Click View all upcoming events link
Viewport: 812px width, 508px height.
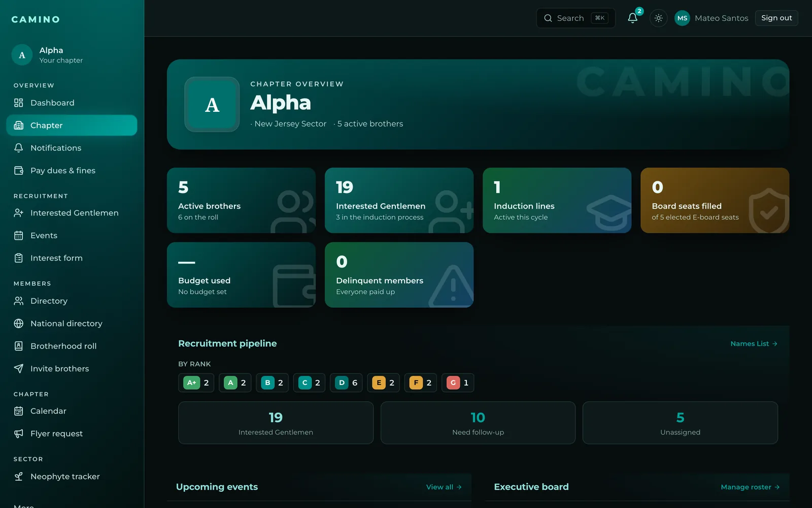pos(444,487)
